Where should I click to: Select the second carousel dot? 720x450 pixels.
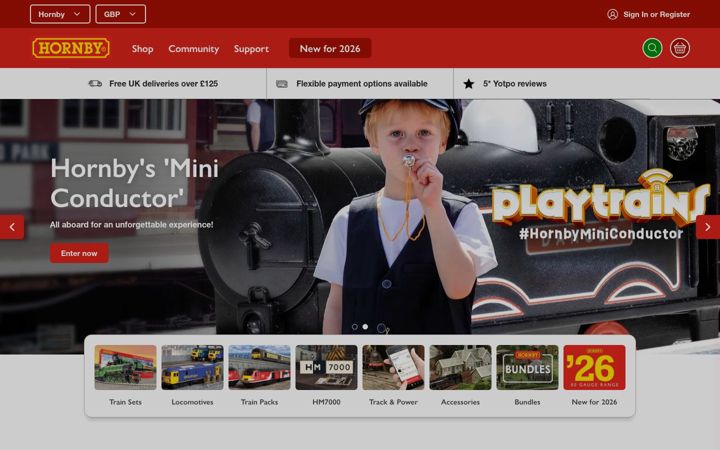(x=365, y=327)
